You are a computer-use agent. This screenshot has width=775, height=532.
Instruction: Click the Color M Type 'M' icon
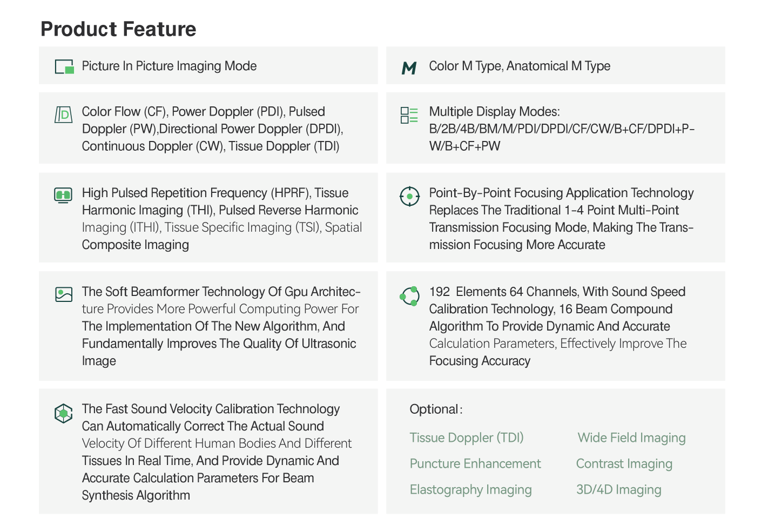pyautogui.click(x=409, y=68)
